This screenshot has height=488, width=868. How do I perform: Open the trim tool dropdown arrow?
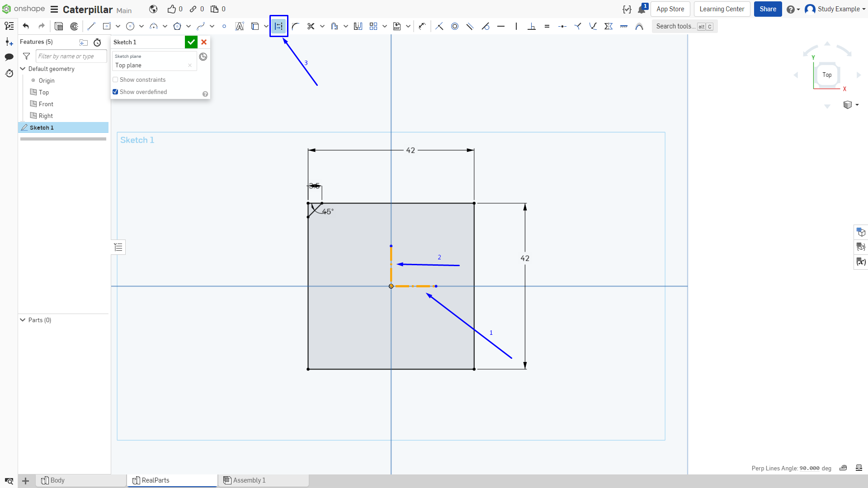coord(322,26)
